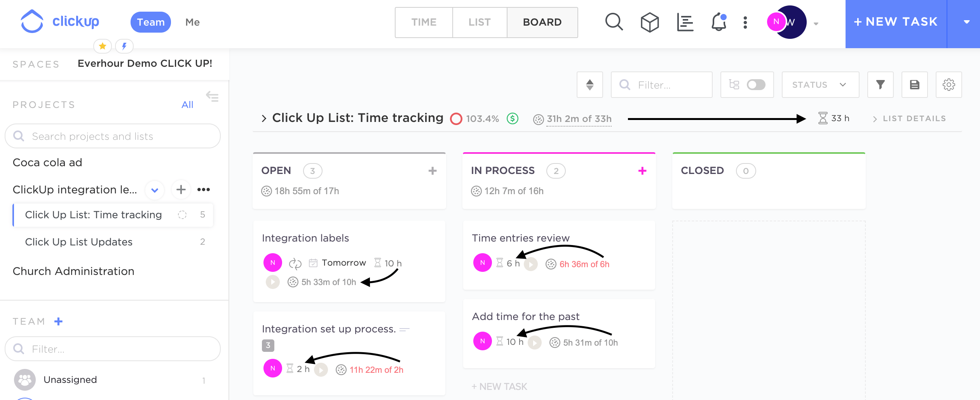Click the save view icon
The image size is (980, 400).
[x=914, y=85]
